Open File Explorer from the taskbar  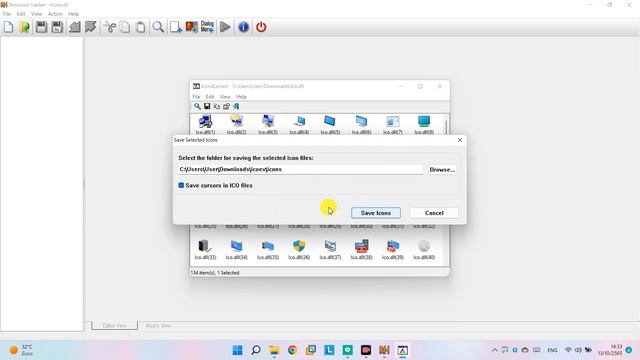(274, 350)
